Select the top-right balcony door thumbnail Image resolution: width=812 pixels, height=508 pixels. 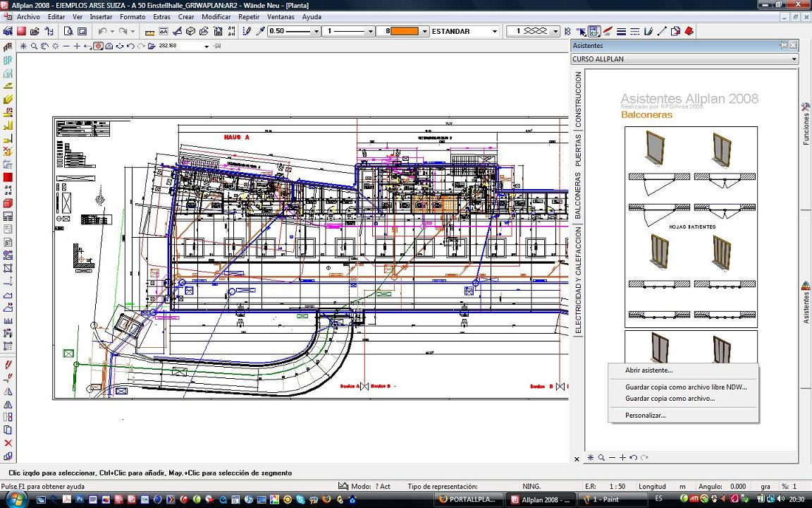722,150
